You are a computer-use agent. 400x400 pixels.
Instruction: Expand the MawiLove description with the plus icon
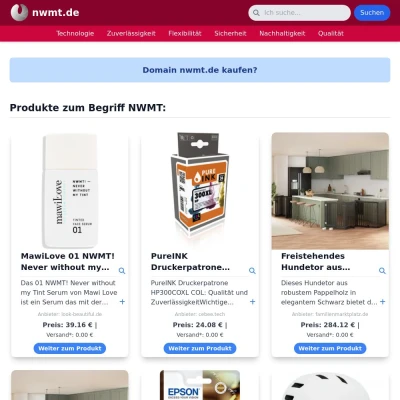[x=122, y=302]
